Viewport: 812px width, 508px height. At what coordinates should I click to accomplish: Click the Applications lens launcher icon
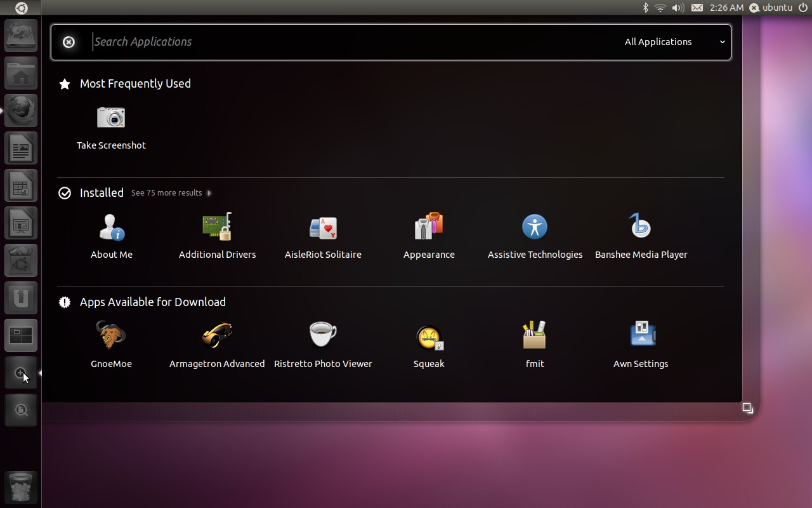point(21,373)
